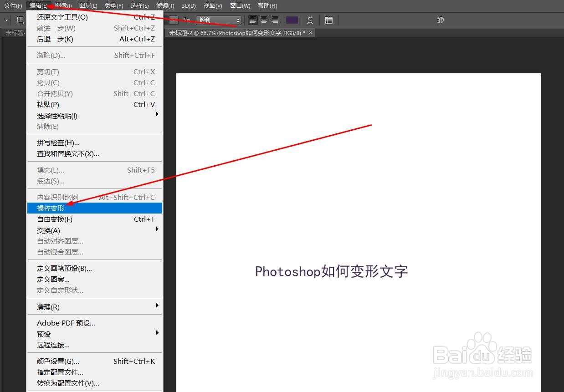This screenshot has width=564, height=392.
Task: Click the 3D workspace switcher
Action: (440, 20)
